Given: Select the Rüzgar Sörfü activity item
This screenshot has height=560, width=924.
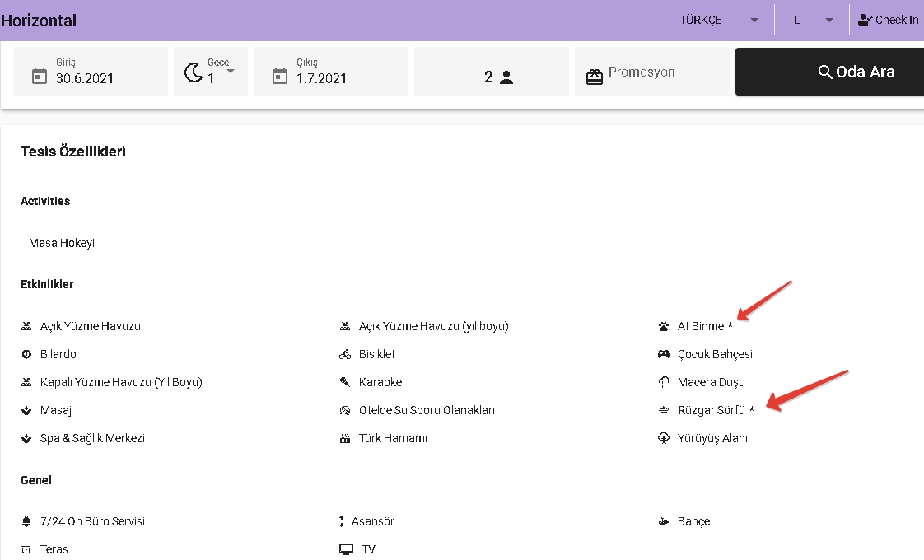Looking at the screenshot, I should click(x=711, y=410).
